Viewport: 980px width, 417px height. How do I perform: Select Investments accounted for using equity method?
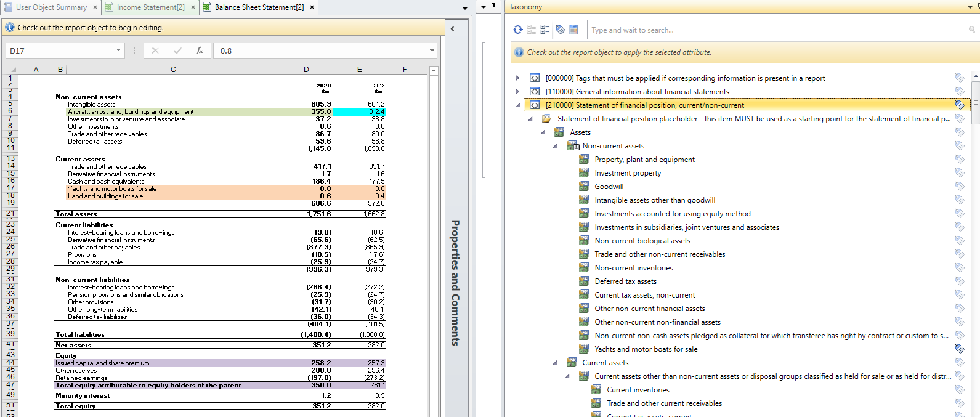(x=673, y=213)
